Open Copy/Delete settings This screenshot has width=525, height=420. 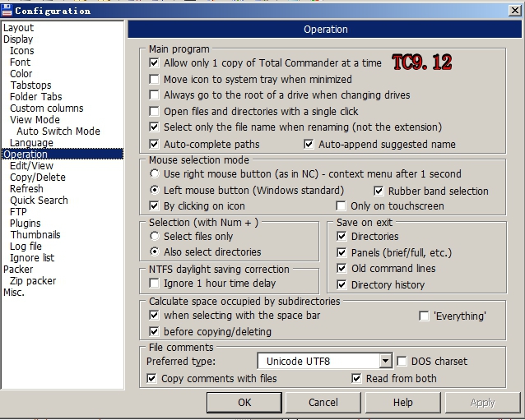point(38,177)
